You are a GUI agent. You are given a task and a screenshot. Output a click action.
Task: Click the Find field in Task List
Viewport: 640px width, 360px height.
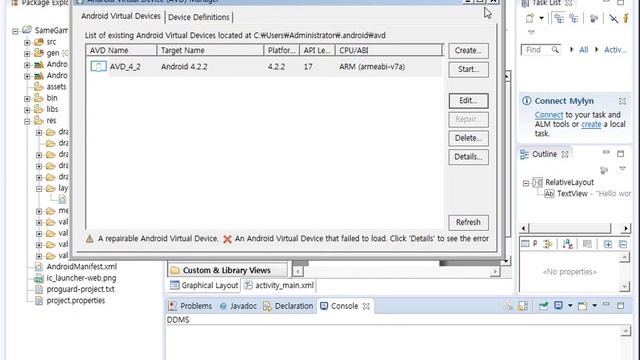coord(540,50)
